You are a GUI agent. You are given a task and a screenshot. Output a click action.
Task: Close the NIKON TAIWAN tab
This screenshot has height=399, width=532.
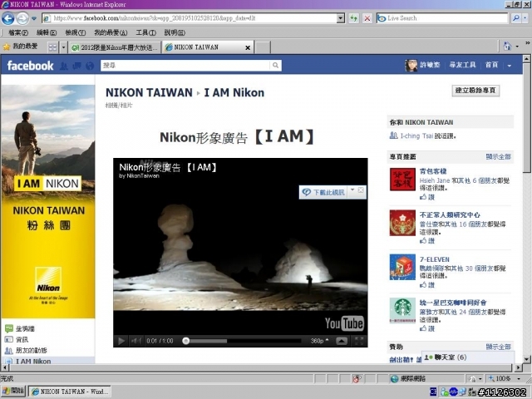(x=248, y=48)
